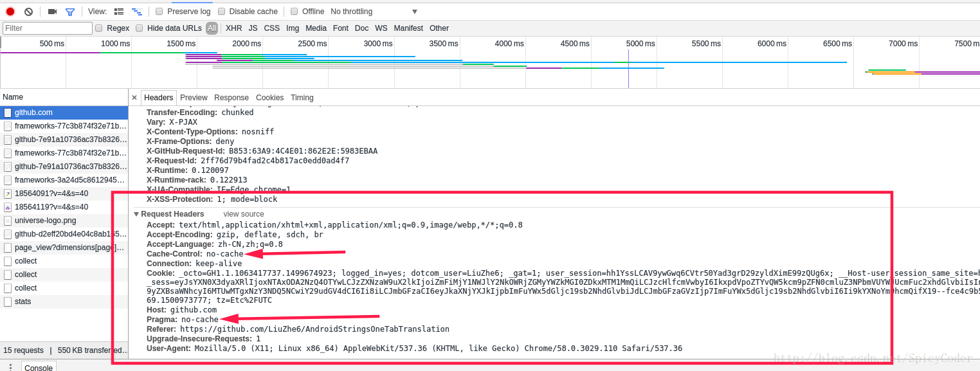Switch to the Timing tab
The height and width of the screenshot is (371, 980).
click(x=302, y=98)
